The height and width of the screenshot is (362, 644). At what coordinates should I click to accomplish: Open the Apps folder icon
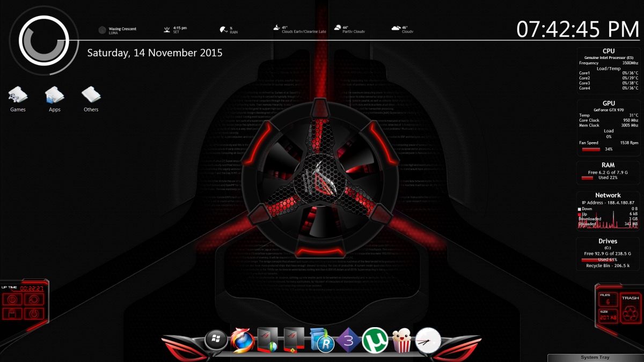[54, 95]
